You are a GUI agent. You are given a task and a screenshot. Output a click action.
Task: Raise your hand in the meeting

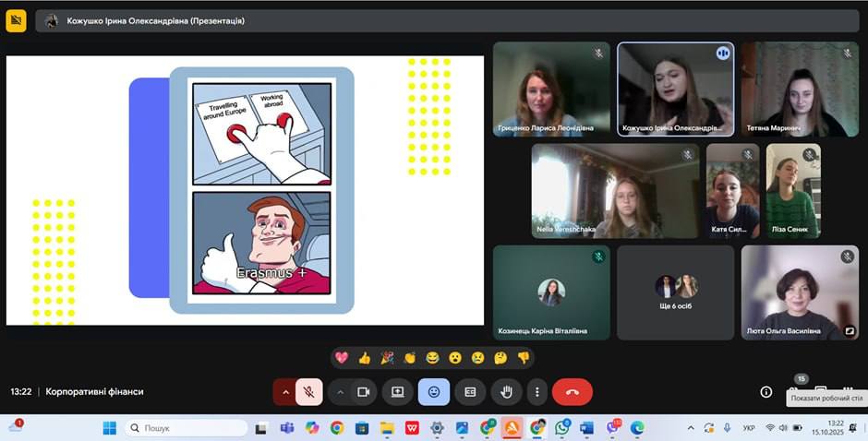tap(506, 392)
